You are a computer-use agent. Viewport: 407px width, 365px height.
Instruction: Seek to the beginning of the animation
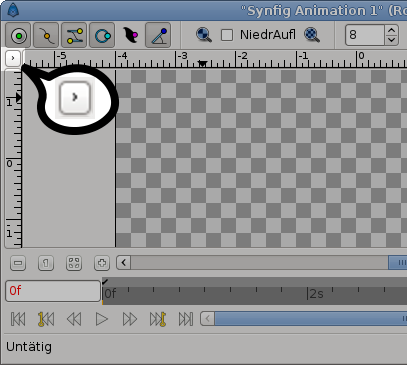tap(18, 319)
